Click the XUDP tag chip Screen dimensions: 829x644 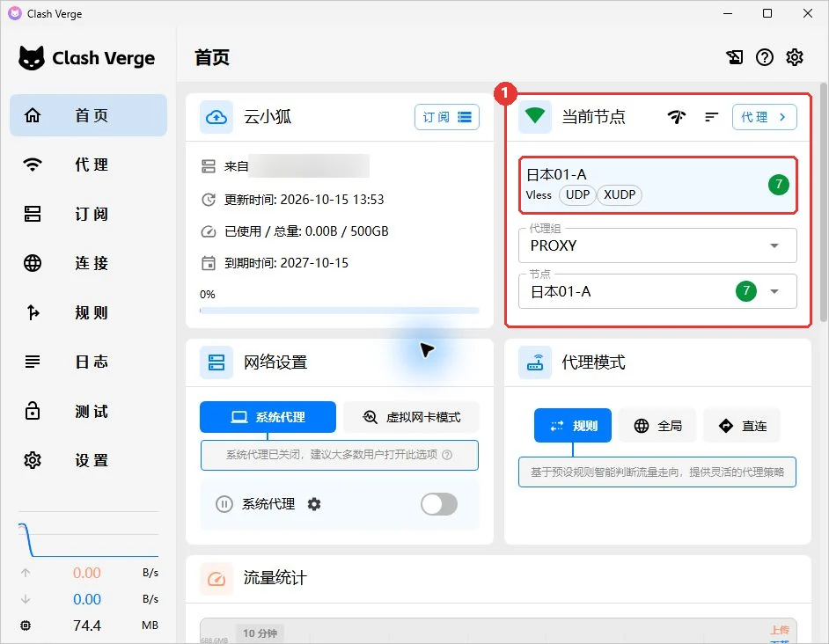(620, 194)
